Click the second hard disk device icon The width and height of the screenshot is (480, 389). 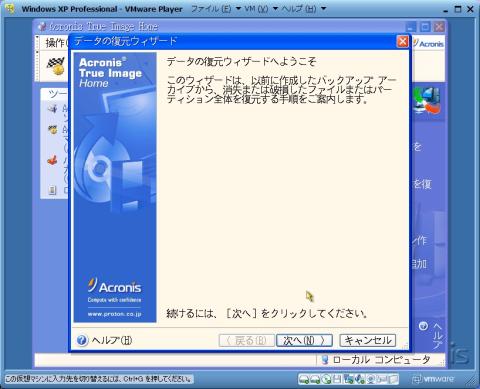[315, 379]
